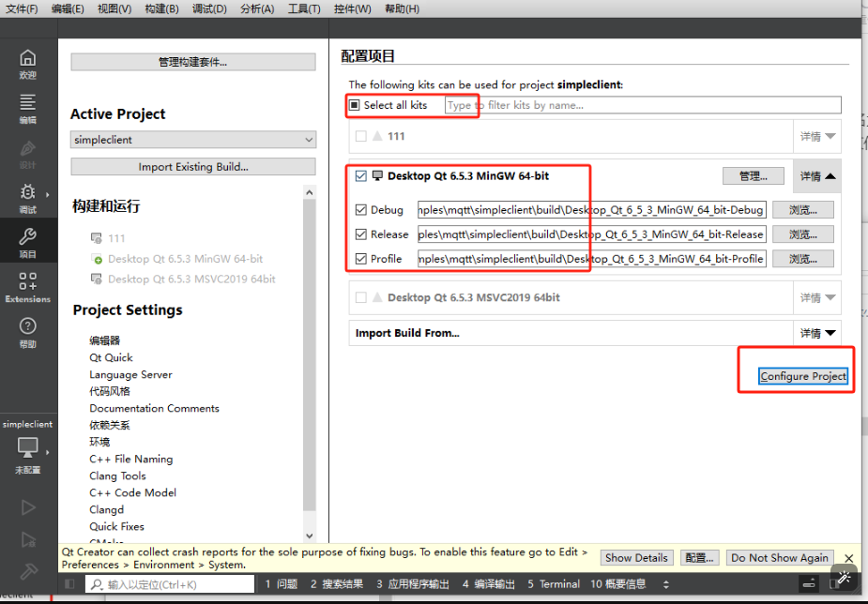Expand Import Build From details
Viewport: 868px width, 604px height.
point(817,334)
